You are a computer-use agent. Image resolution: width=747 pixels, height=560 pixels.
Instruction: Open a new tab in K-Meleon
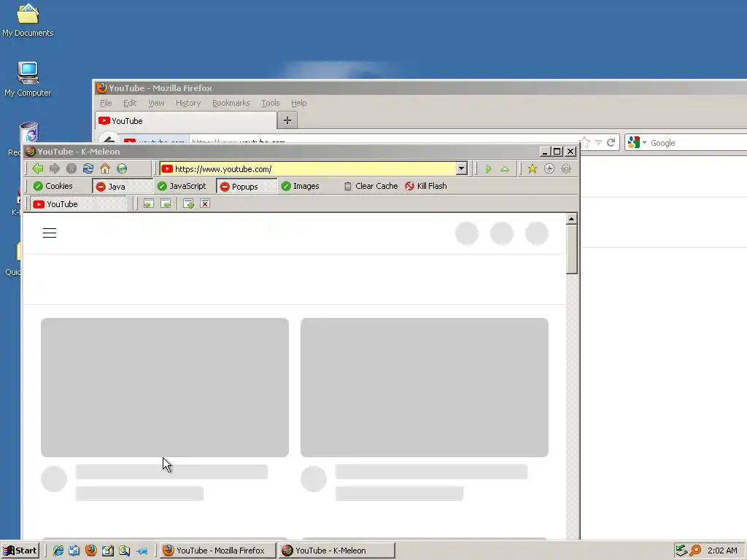189,204
